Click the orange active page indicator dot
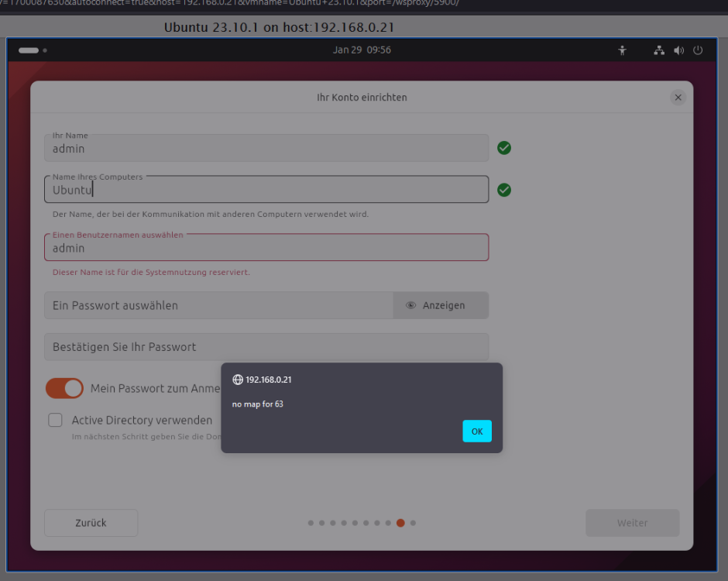Screen dimensions: 728x581 [x=400, y=523]
